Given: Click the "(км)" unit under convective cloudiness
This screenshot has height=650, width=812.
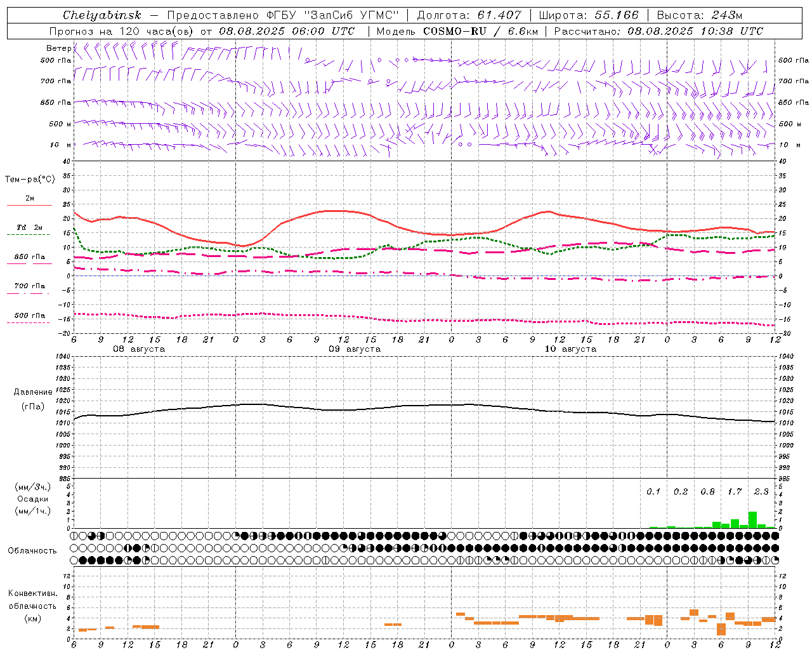Looking at the screenshot, I should pyautogui.click(x=32, y=618).
